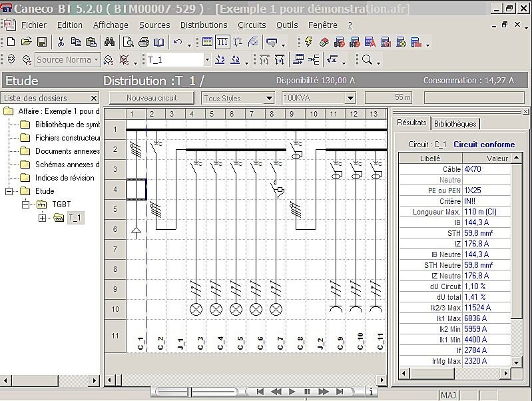This screenshot has height=401, width=532.
Task: Open the T_1 distribution dropdown
Action: [207, 60]
